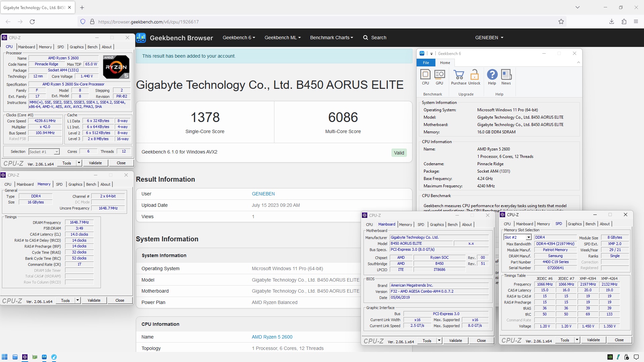Open Tools dropdown arrow in CPU-Z SPD window
This screenshot has width=644, height=362.
[x=577, y=340]
